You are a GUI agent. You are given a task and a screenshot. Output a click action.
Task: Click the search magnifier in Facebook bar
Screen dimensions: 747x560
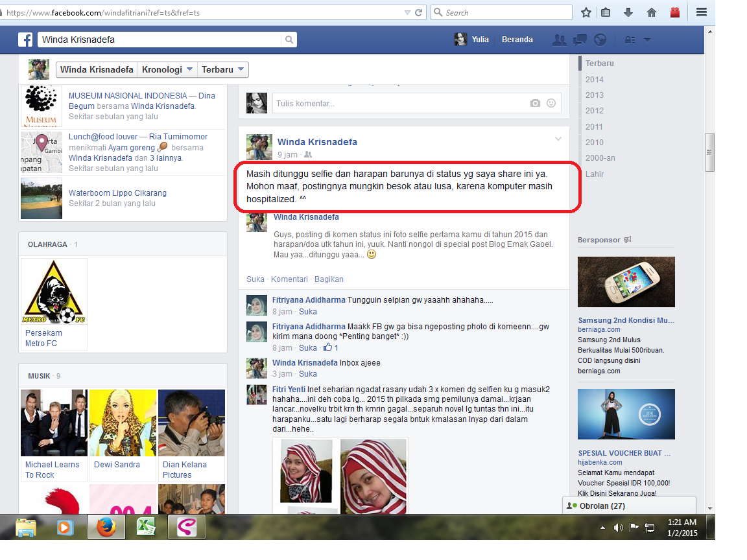pos(289,40)
